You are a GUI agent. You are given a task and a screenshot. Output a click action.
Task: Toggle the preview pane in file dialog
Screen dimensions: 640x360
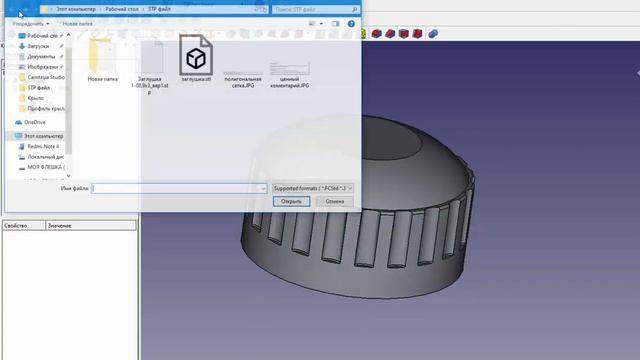click(336, 24)
